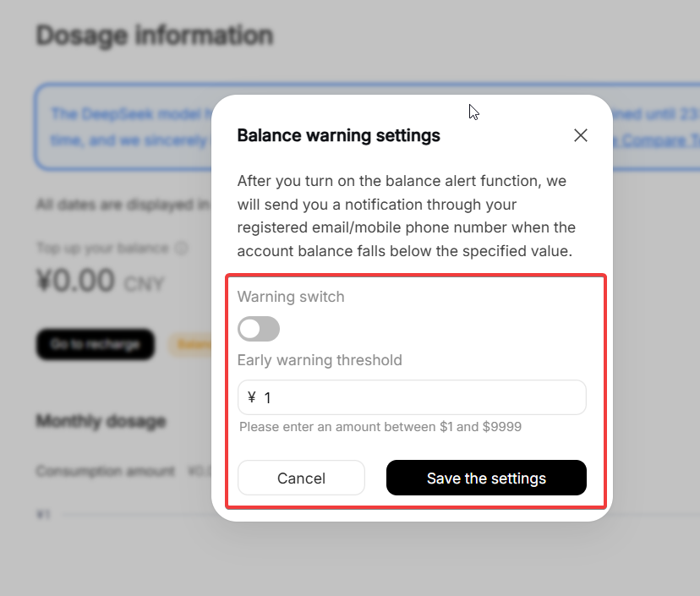Click the Early warning threshold label
Screen dimensions: 700x596
(320, 360)
